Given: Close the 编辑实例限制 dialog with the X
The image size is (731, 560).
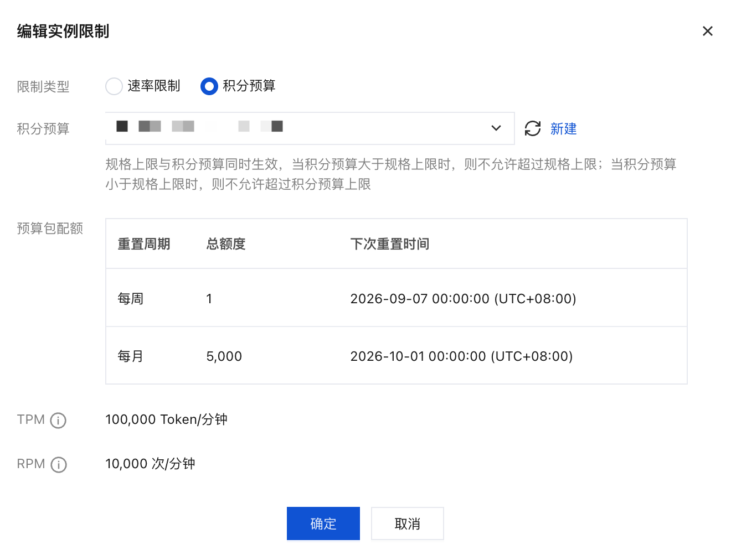Looking at the screenshot, I should point(707,31).
